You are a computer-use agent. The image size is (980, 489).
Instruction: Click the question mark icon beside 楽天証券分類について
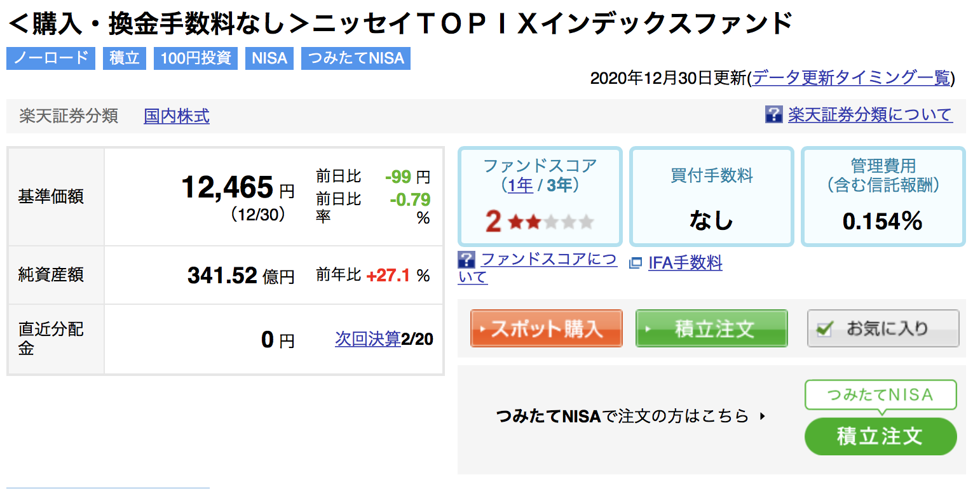pos(773,115)
